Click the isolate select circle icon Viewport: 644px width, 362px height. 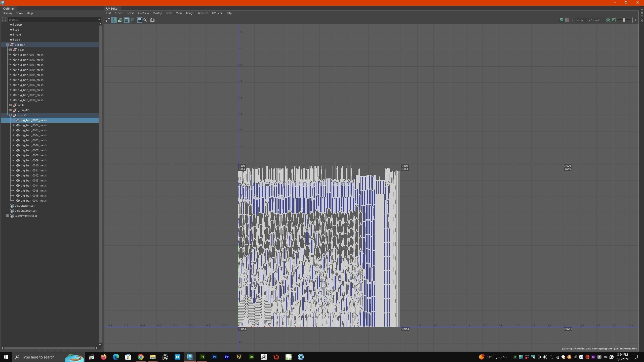(x=146, y=20)
